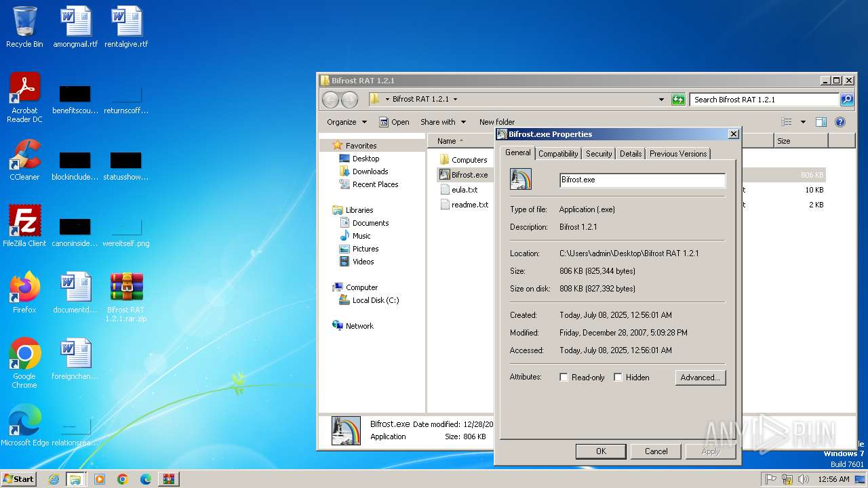Launch CCleaner desktop shortcut
Screen dimensions: 868x488
click(x=24, y=160)
